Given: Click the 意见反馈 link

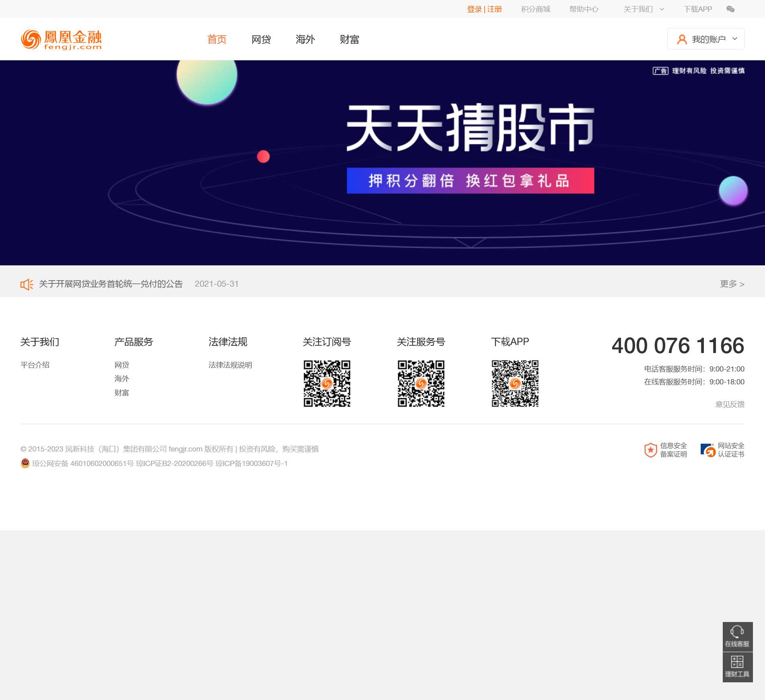Looking at the screenshot, I should point(730,404).
